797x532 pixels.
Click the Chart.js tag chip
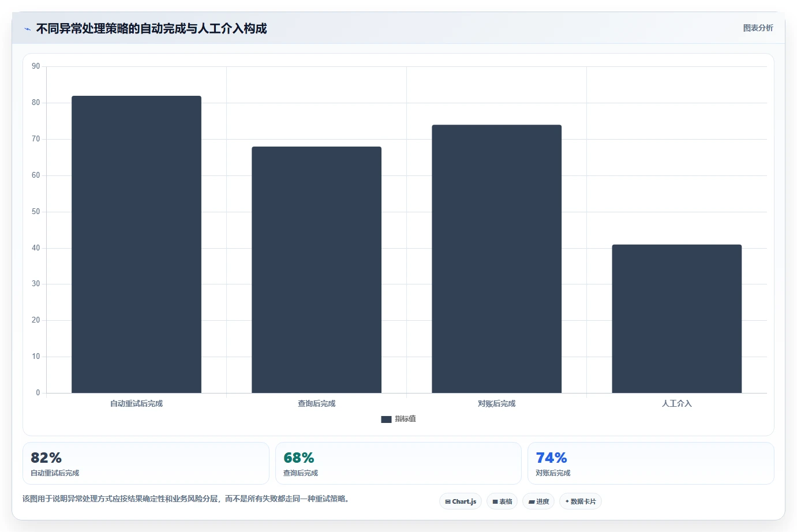[461, 501]
